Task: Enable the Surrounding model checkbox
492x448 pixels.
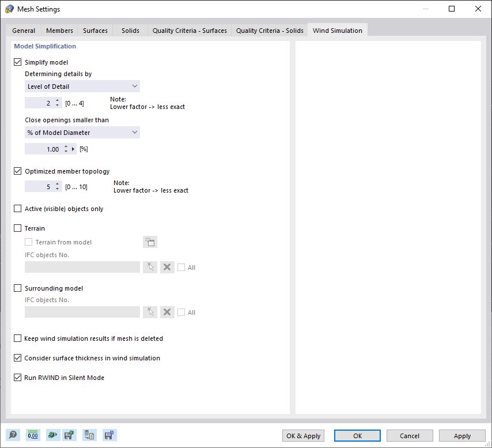Action: [17, 288]
